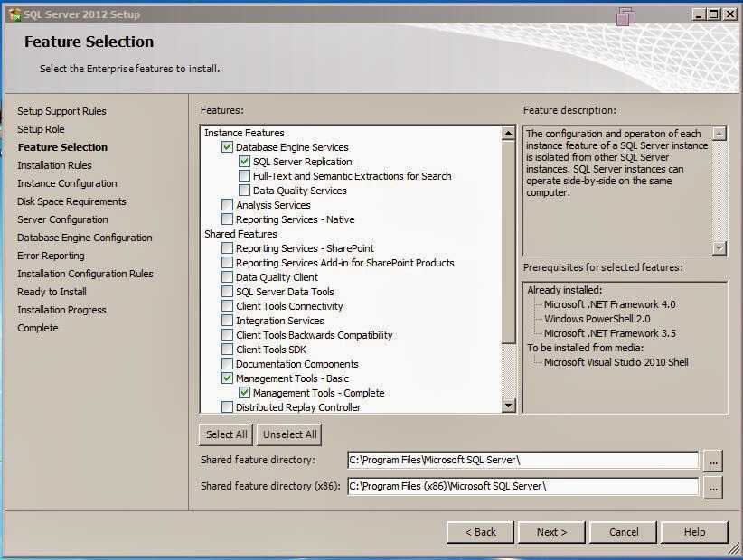Enable Full-Text and Semantic Extractions for Search
The width and height of the screenshot is (743, 560).
tap(244, 175)
